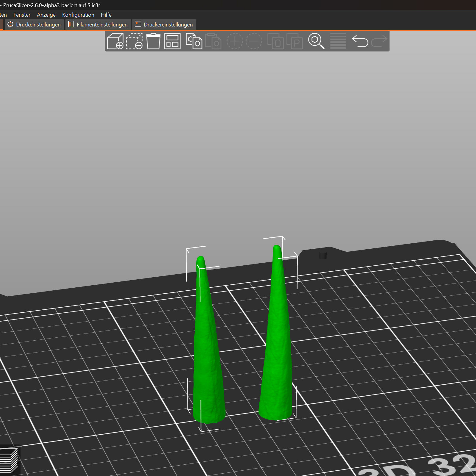476x476 pixels.
Task: Undo the last action
Action: pyautogui.click(x=360, y=41)
